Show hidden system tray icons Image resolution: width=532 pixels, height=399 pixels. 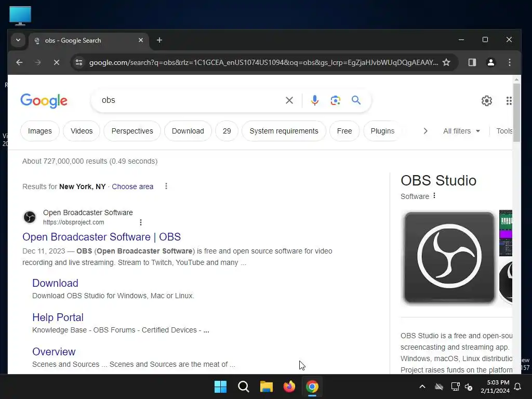click(x=422, y=387)
